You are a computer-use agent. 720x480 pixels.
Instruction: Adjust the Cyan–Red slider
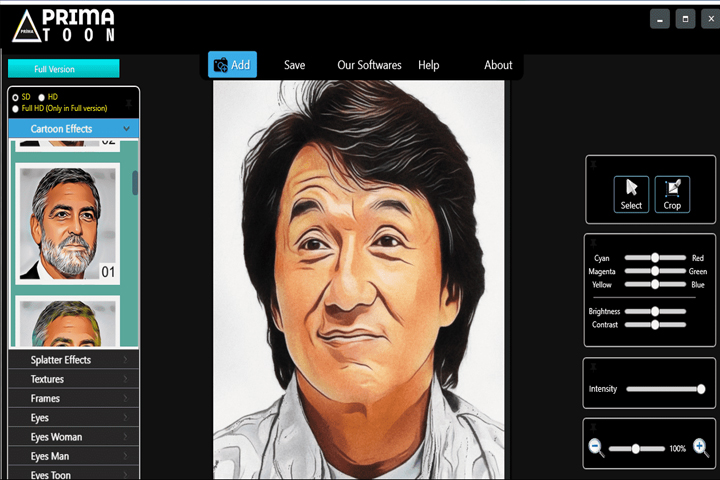tap(655, 258)
